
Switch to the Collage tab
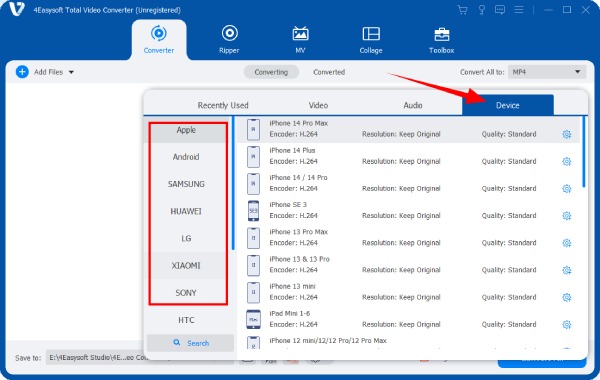click(371, 39)
